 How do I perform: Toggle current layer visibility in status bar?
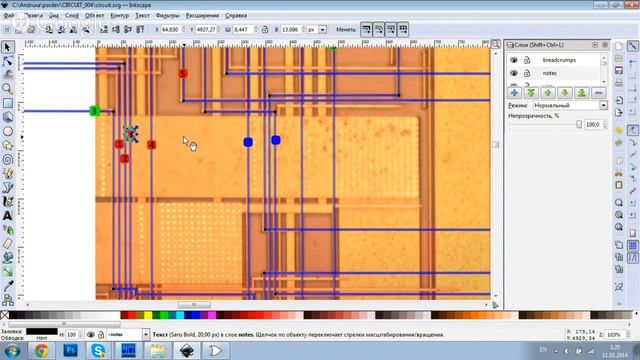pyautogui.click(x=91, y=335)
